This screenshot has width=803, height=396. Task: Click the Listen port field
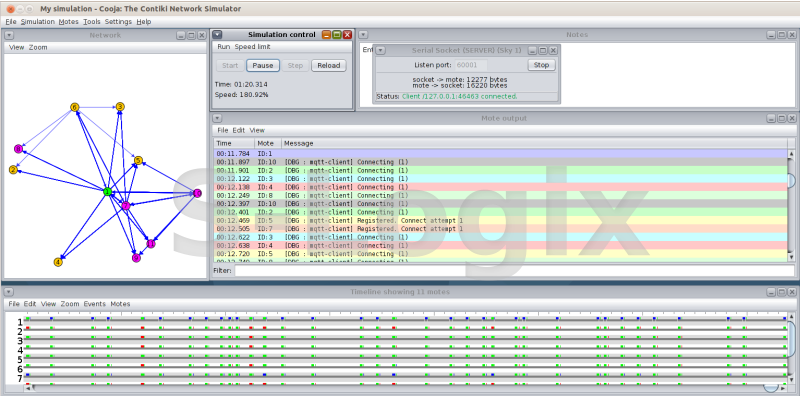point(471,65)
